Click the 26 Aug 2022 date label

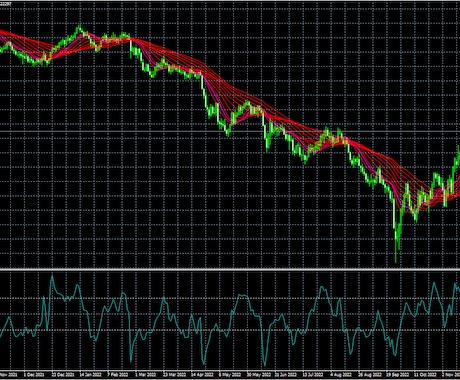pyautogui.click(x=369, y=374)
